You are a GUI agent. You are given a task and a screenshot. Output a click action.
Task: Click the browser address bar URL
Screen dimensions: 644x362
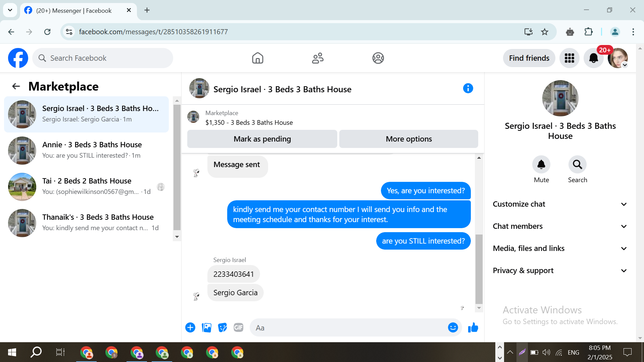pos(153,32)
